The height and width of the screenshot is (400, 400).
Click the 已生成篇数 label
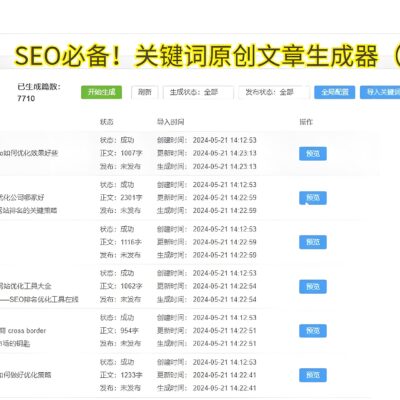point(39,87)
